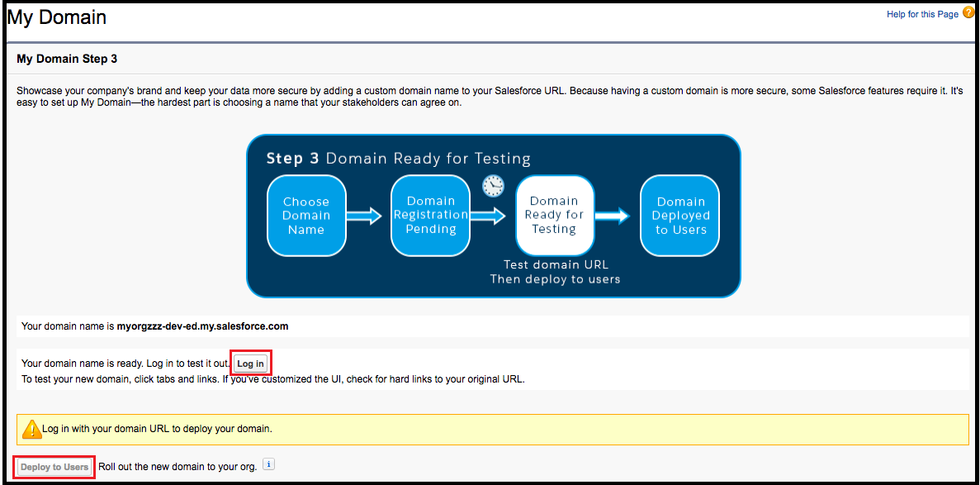Click the My Domain Step 3 section header
The width and height of the screenshot is (980, 485).
pyautogui.click(x=67, y=59)
